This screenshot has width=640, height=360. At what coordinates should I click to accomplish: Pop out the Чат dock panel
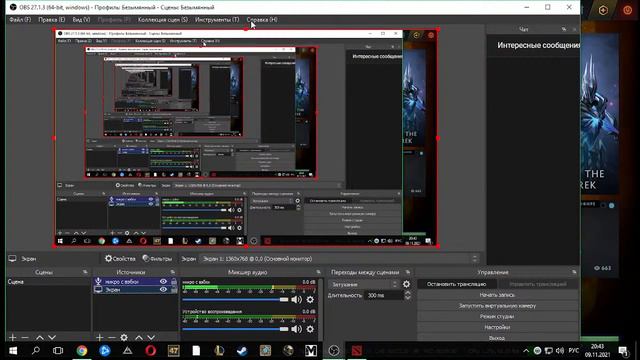point(564,29)
